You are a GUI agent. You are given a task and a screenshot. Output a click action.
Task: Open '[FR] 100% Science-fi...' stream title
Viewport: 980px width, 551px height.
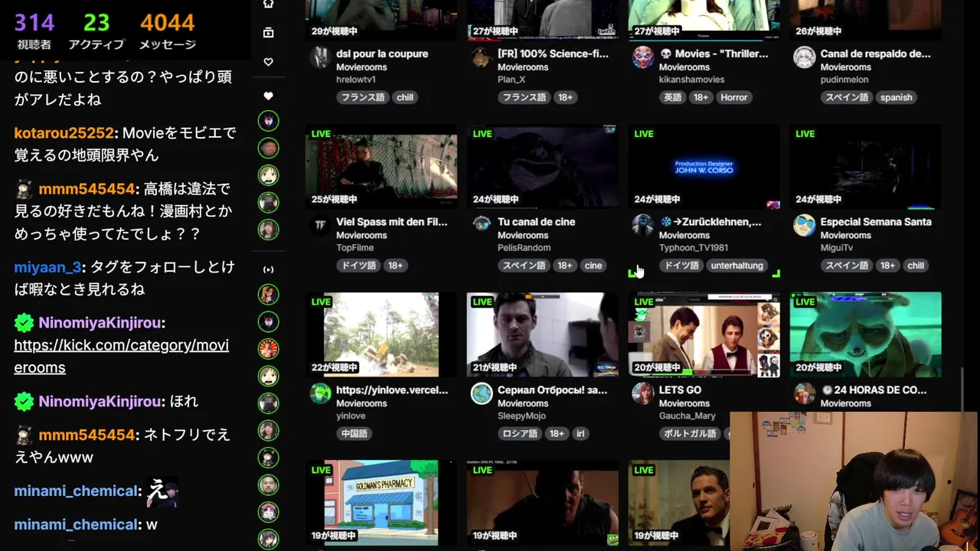point(553,54)
